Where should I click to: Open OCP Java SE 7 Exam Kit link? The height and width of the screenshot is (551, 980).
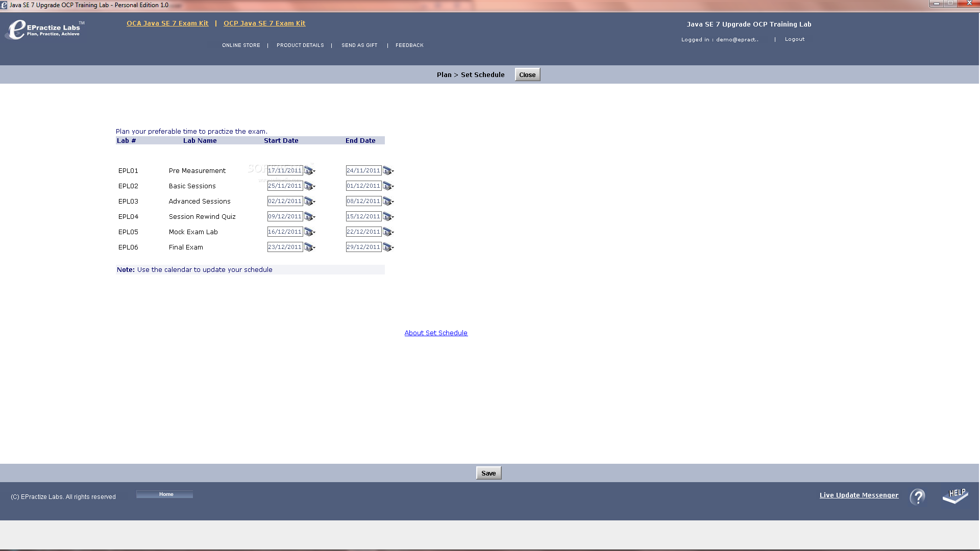pos(264,23)
